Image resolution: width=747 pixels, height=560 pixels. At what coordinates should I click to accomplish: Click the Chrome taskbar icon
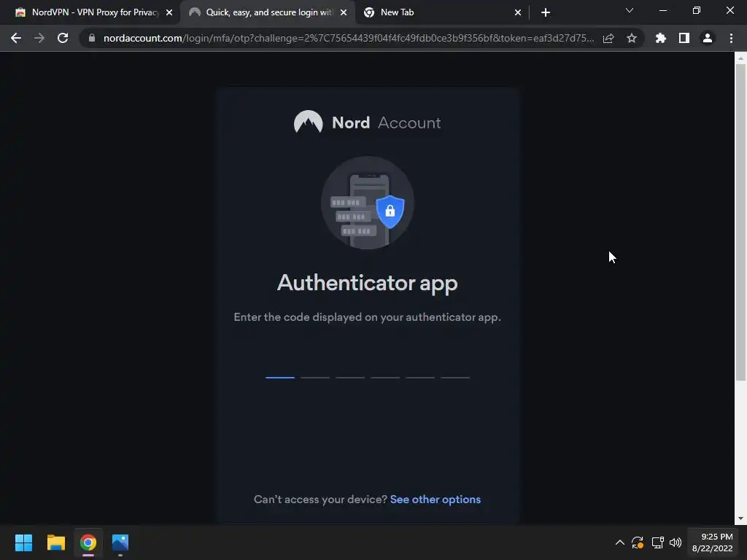click(x=88, y=542)
